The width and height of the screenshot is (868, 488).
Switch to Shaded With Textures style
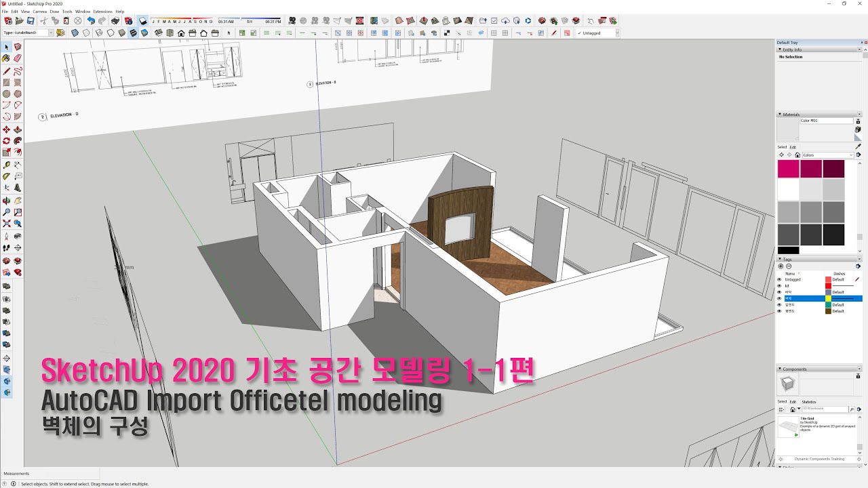[134, 33]
